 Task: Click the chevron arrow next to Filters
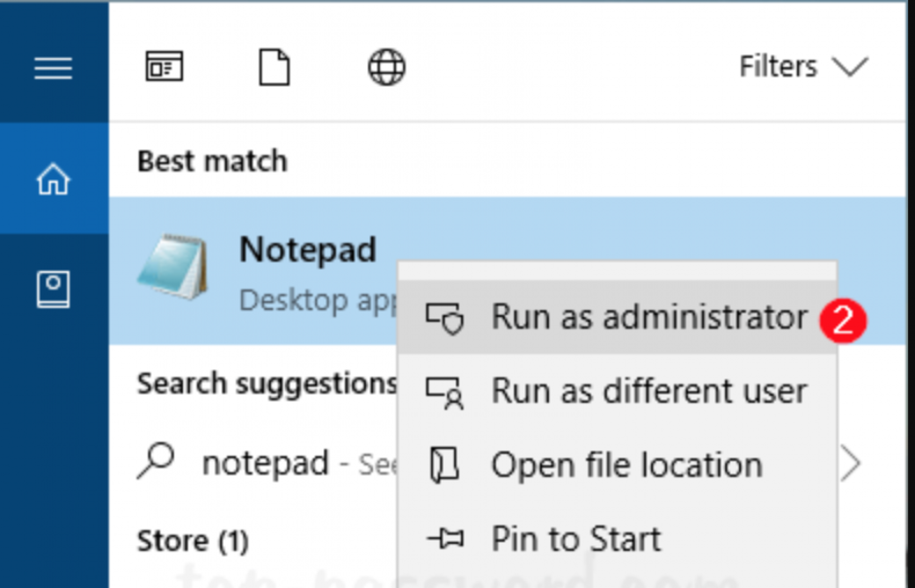(850, 67)
